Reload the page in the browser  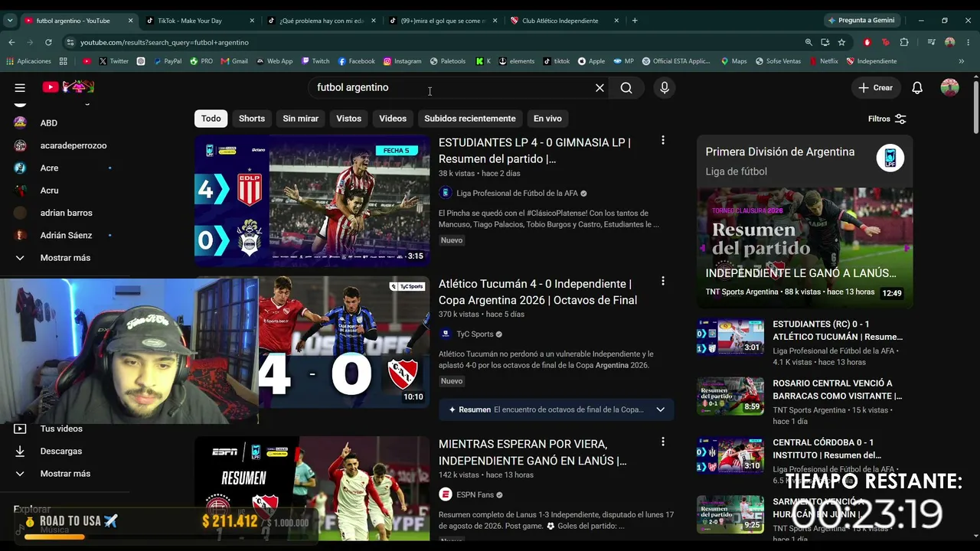(x=48, y=42)
